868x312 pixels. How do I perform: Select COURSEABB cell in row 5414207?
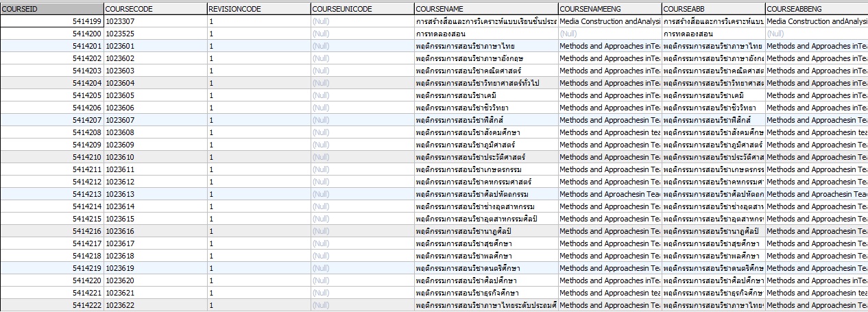[714, 120]
